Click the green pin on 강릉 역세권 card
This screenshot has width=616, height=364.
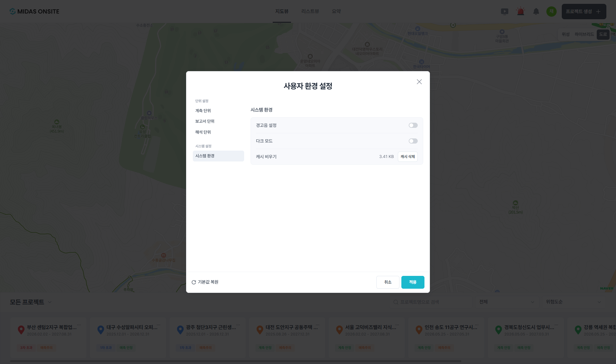pyautogui.click(x=578, y=330)
